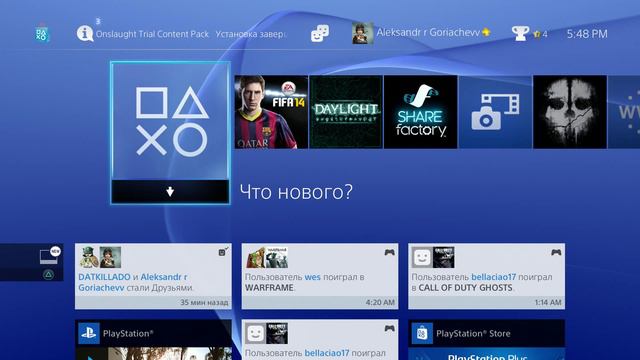
Task: Open the bottom bellaciao17 activity card
Action: (x=320, y=340)
